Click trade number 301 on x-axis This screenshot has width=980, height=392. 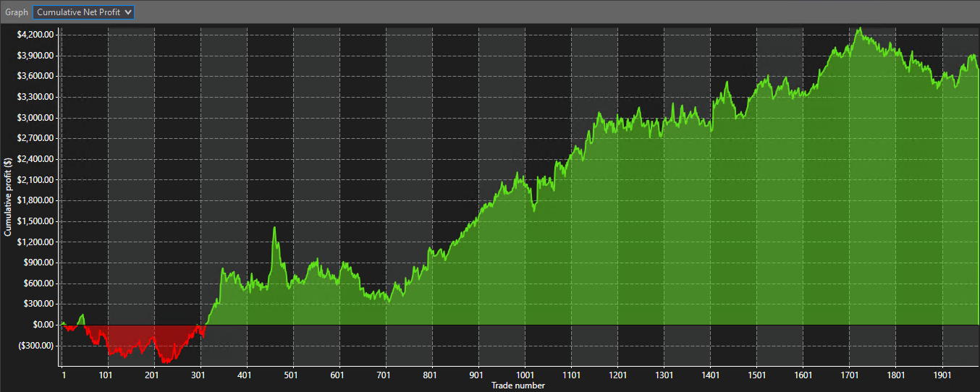pyautogui.click(x=200, y=375)
